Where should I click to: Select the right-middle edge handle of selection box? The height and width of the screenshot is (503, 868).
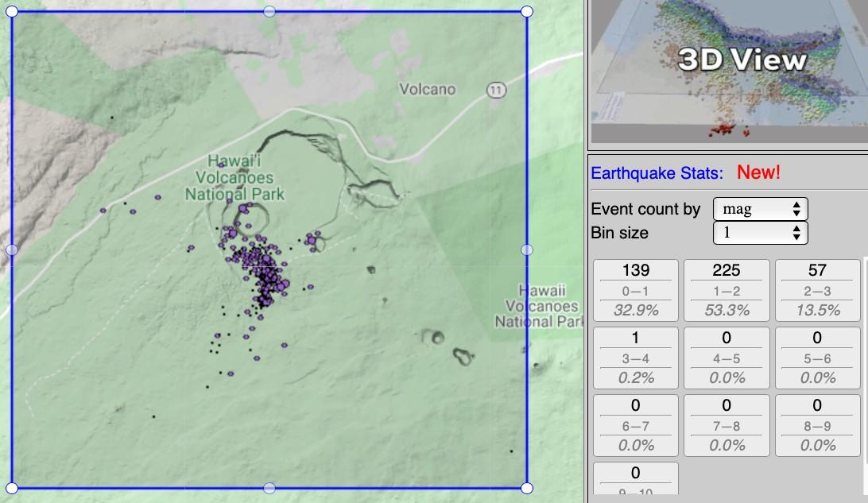527,250
